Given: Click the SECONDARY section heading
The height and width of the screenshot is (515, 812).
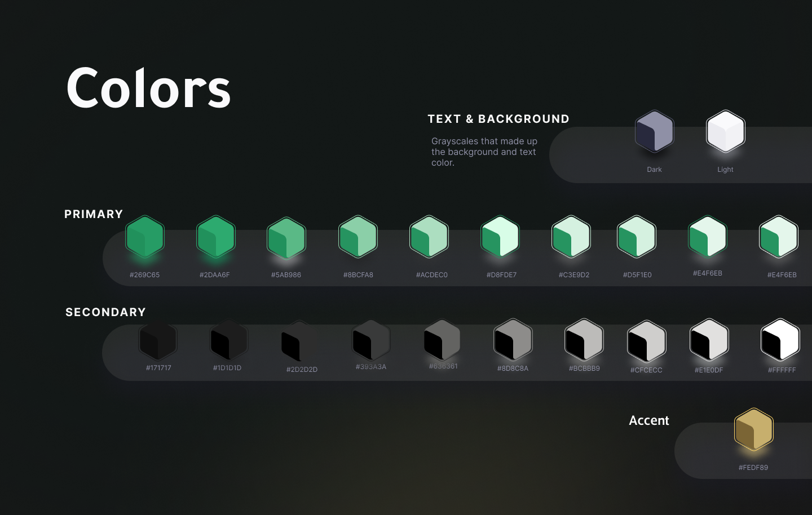Looking at the screenshot, I should pos(105,312).
